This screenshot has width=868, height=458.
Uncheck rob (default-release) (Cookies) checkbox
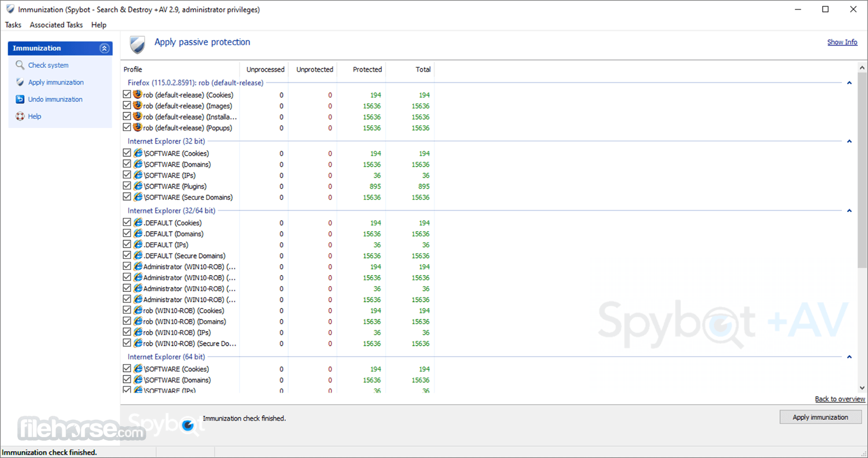coord(127,94)
